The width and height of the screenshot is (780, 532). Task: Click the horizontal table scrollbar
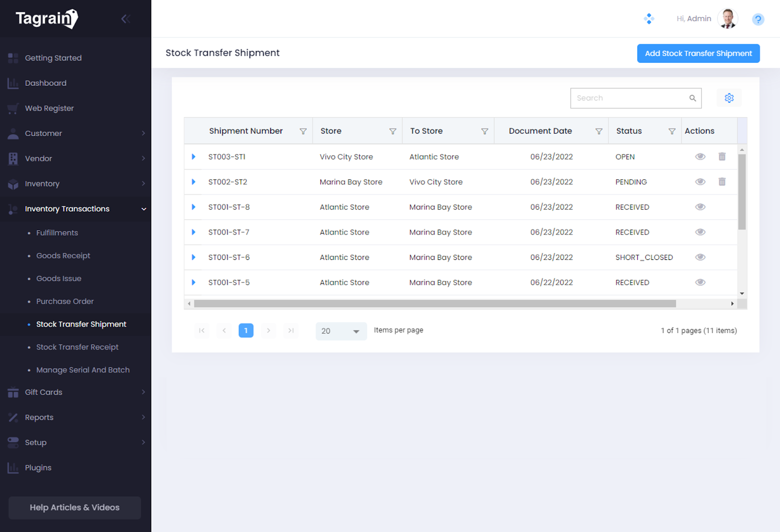(x=434, y=304)
